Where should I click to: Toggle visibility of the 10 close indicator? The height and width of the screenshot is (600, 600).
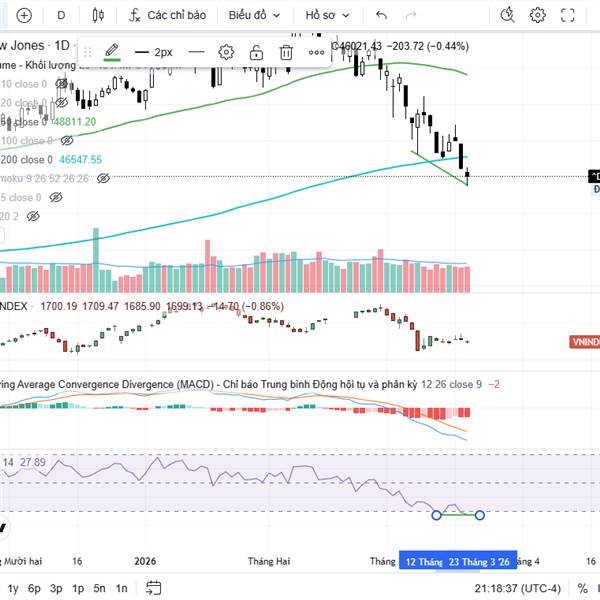(62, 83)
